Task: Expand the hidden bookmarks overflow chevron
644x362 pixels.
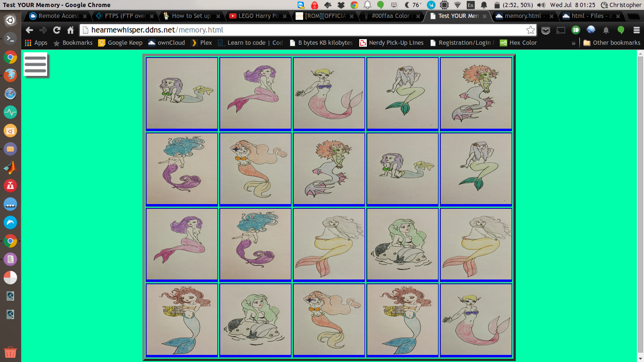Action: [573, 43]
